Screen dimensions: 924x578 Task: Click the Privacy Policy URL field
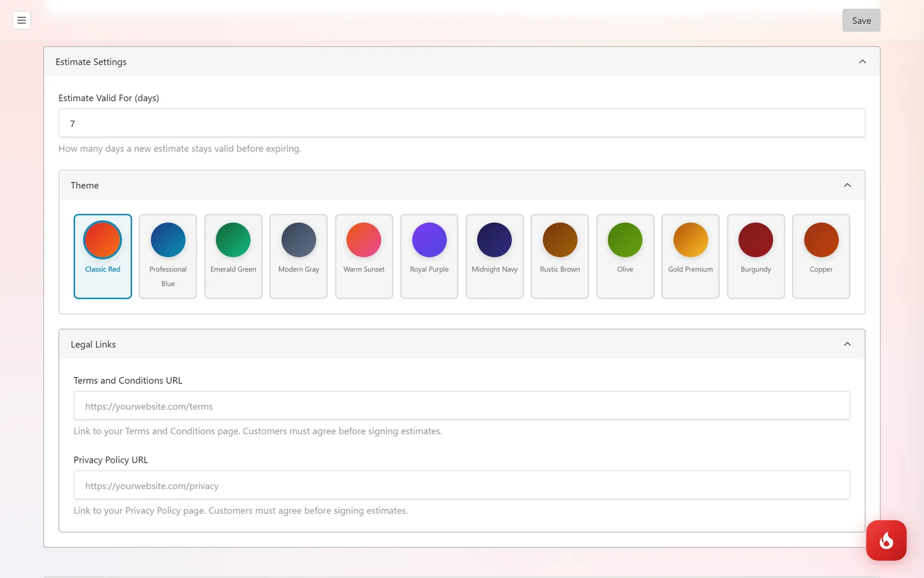pos(462,485)
